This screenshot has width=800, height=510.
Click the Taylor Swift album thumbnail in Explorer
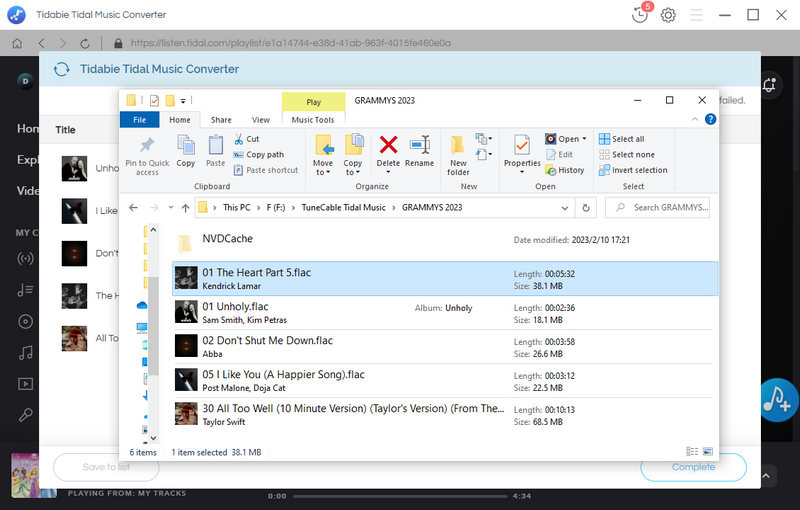[x=186, y=414]
